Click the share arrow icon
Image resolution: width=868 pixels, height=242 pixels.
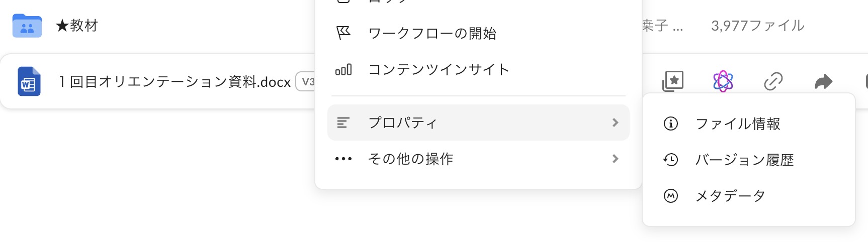click(x=823, y=81)
